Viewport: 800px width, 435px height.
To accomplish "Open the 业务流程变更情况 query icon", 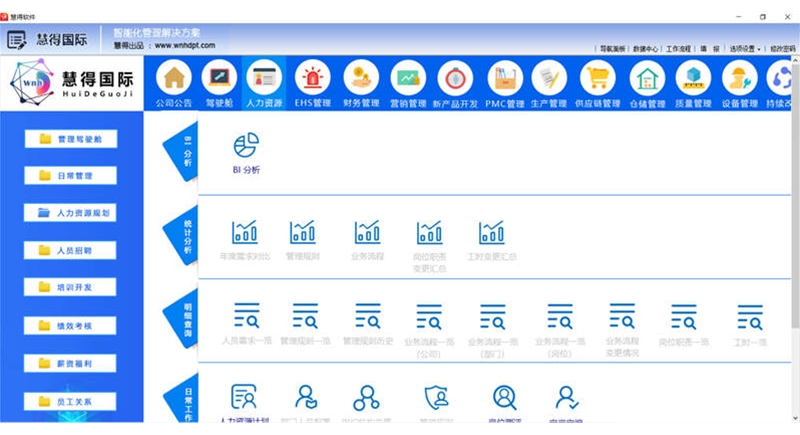I will tap(622, 316).
